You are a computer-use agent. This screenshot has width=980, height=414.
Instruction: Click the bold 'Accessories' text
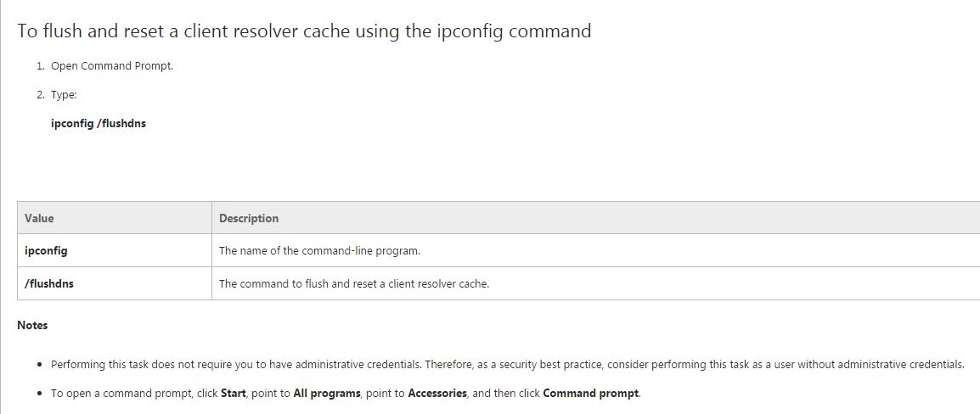(x=437, y=394)
